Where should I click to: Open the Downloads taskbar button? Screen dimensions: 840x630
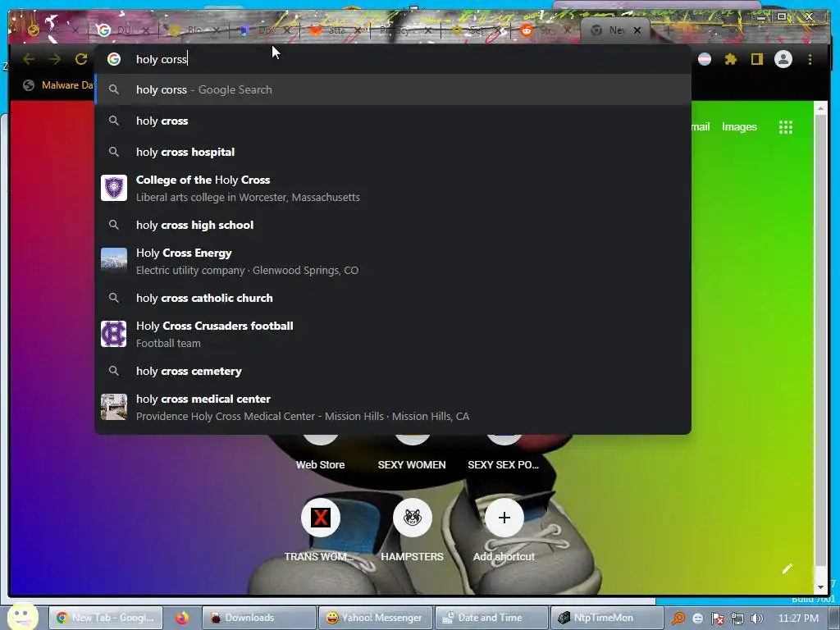[x=258, y=618]
